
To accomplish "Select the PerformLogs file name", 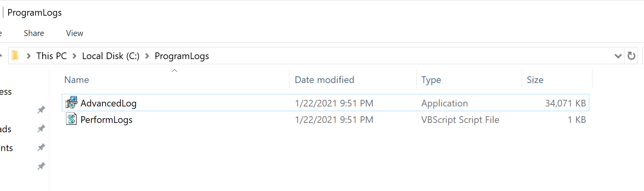I will coord(106,120).
